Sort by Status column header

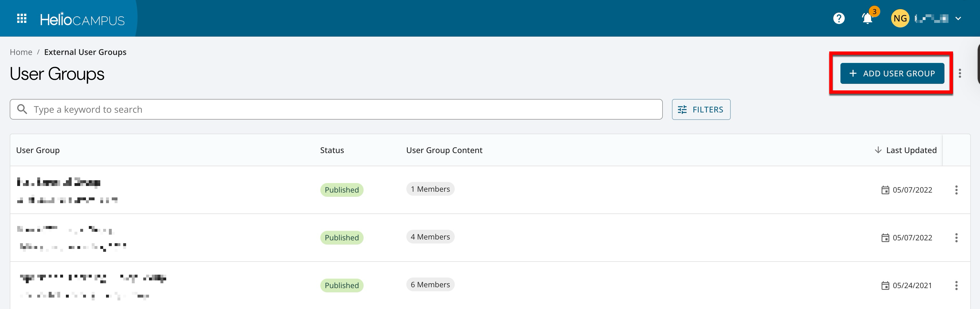click(332, 150)
